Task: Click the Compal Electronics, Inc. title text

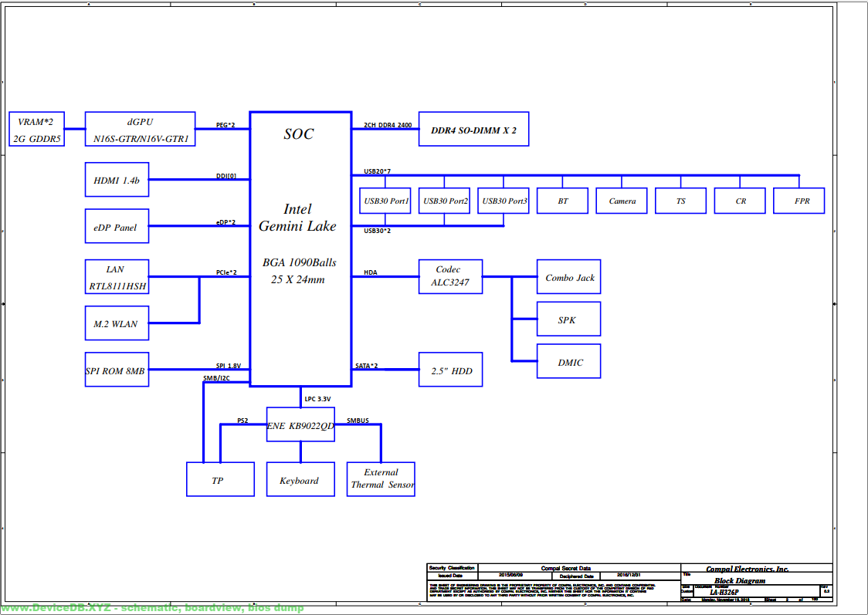Action: (x=748, y=569)
